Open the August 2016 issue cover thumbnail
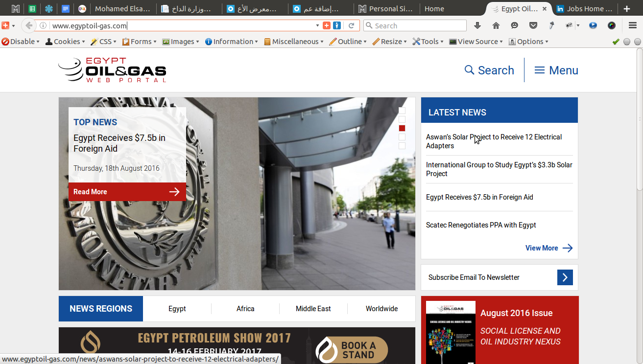Screen dimensions: 643x364 (x=451, y=332)
